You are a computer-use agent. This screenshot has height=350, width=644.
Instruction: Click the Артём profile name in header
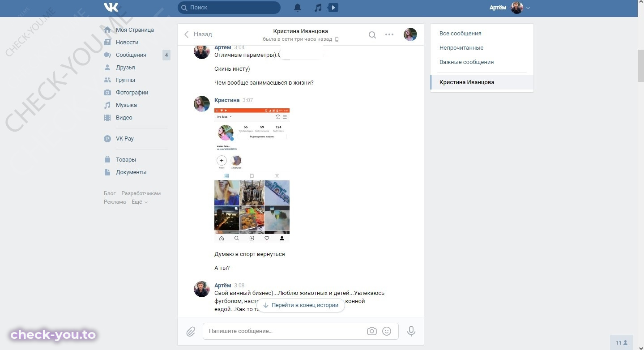coord(498,8)
